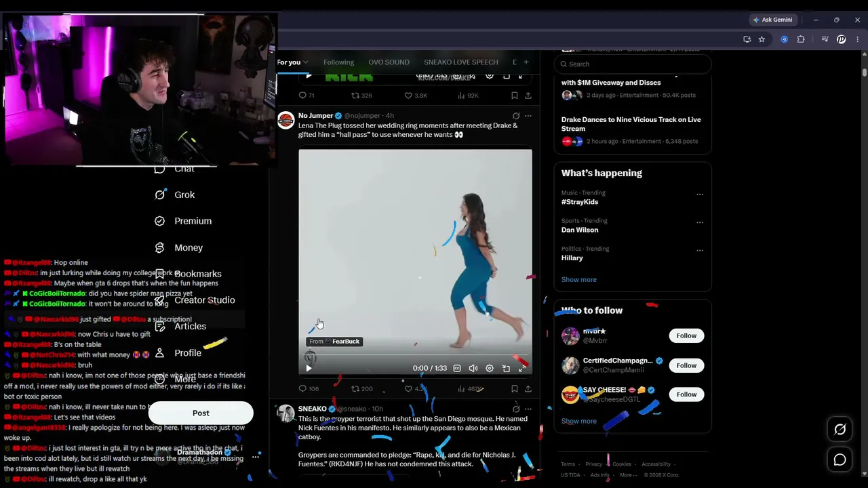This screenshot has height=488, width=868.
Task: Open the Privacy footer link
Action: pos(593,464)
